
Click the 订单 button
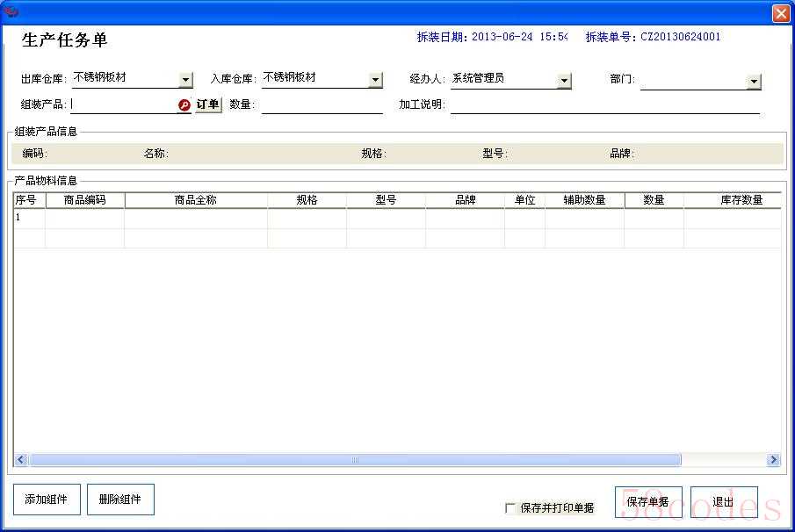208,104
